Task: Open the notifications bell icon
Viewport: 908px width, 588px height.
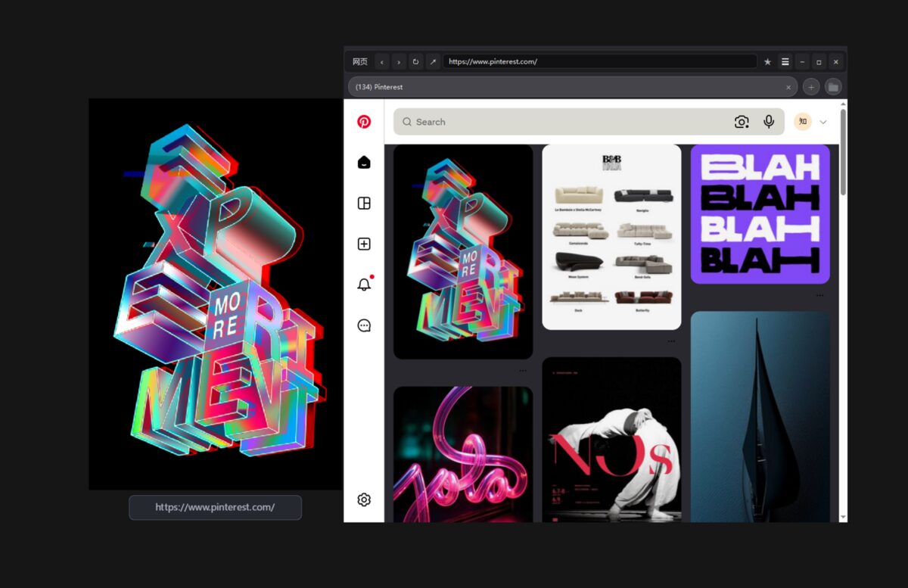Action: click(365, 284)
